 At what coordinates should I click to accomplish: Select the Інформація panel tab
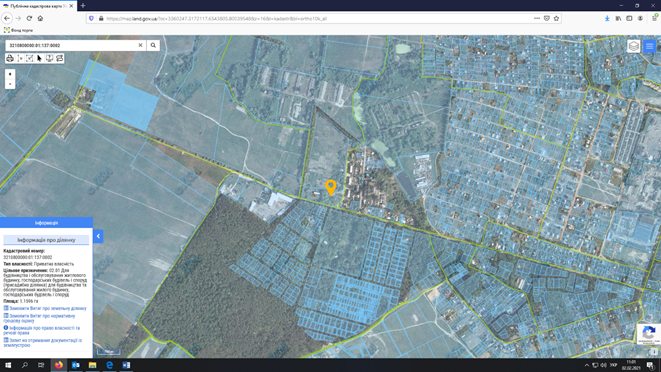point(46,223)
